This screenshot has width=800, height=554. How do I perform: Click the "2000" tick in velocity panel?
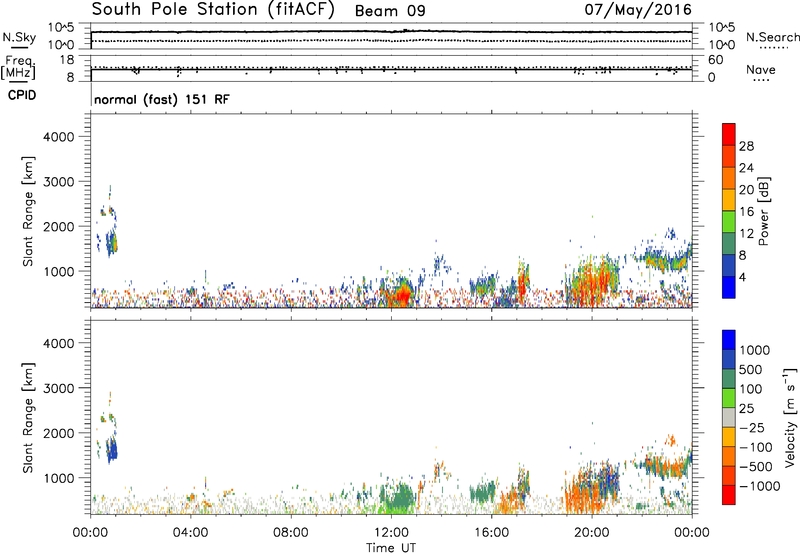pyautogui.click(x=58, y=433)
